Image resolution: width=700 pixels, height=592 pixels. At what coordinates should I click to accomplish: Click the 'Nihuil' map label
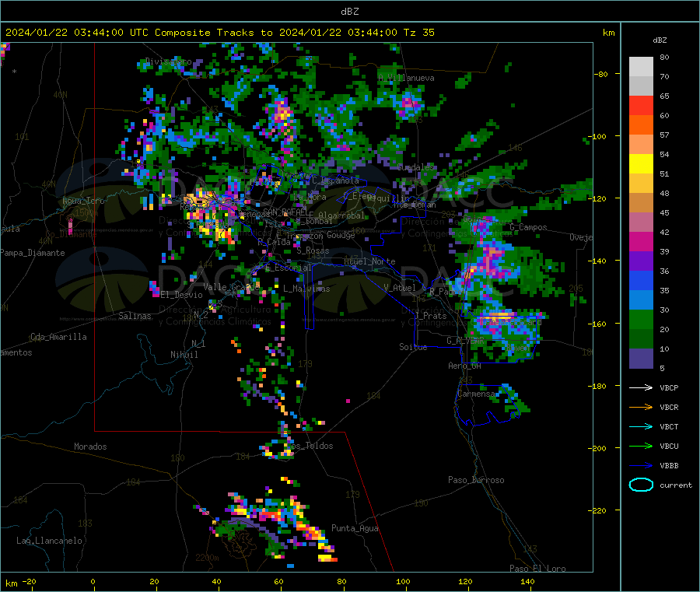tap(184, 355)
